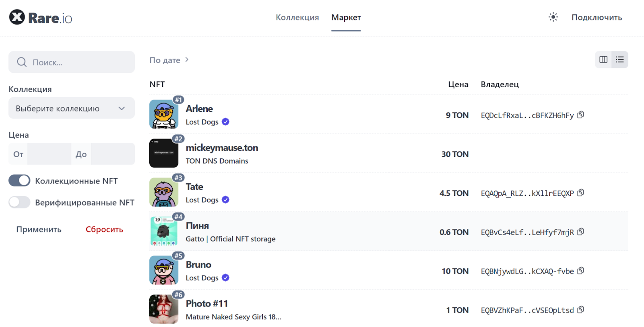Focus the Поиск search field

point(76,62)
